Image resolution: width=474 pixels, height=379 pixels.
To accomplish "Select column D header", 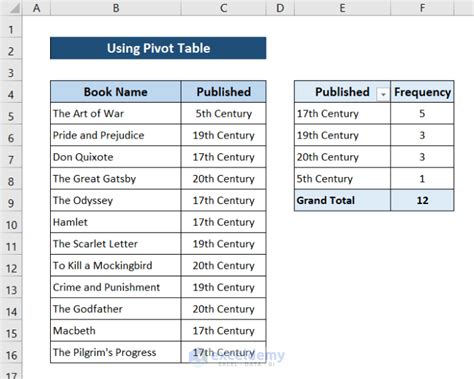I will coord(280,8).
